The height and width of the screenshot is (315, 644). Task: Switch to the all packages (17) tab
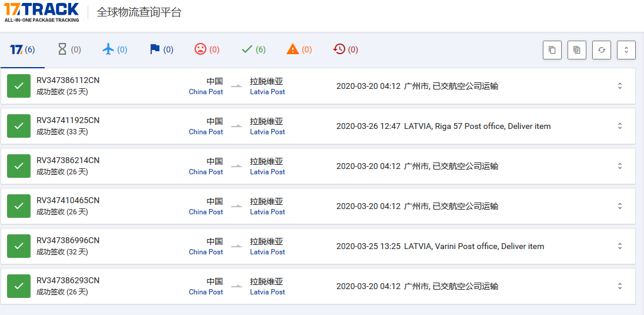click(x=22, y=49)
